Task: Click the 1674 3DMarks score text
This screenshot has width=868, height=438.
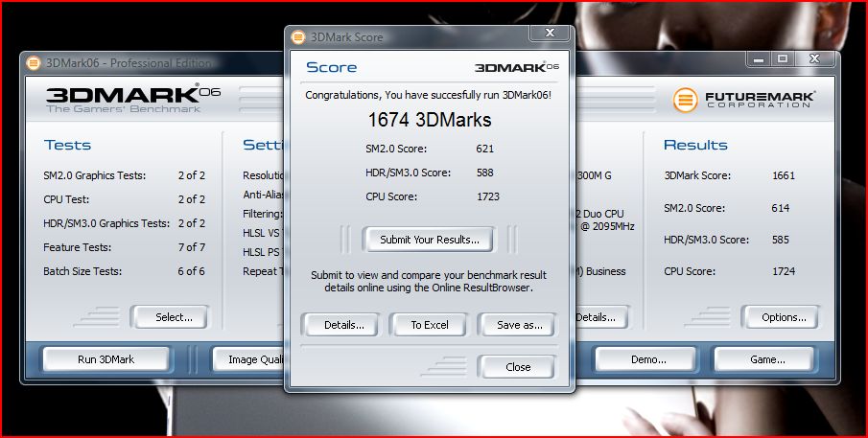Action: point(430,120)
